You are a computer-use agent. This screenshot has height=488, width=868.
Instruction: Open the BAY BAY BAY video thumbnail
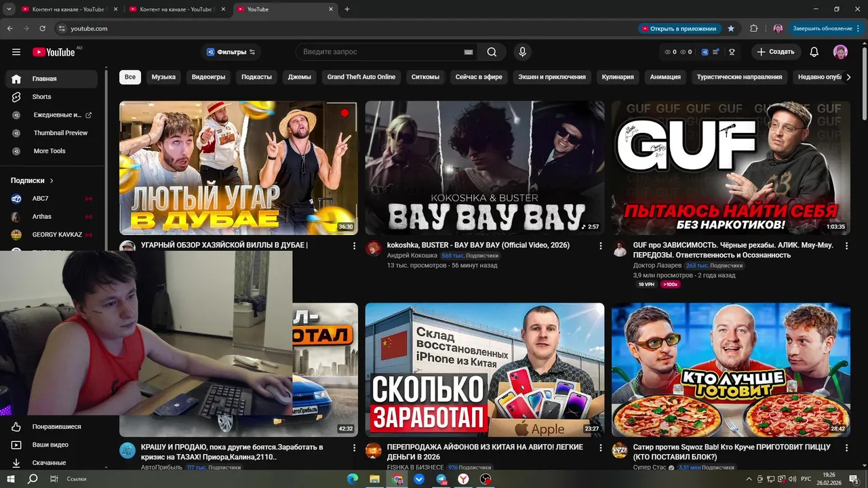coord(485,168)
